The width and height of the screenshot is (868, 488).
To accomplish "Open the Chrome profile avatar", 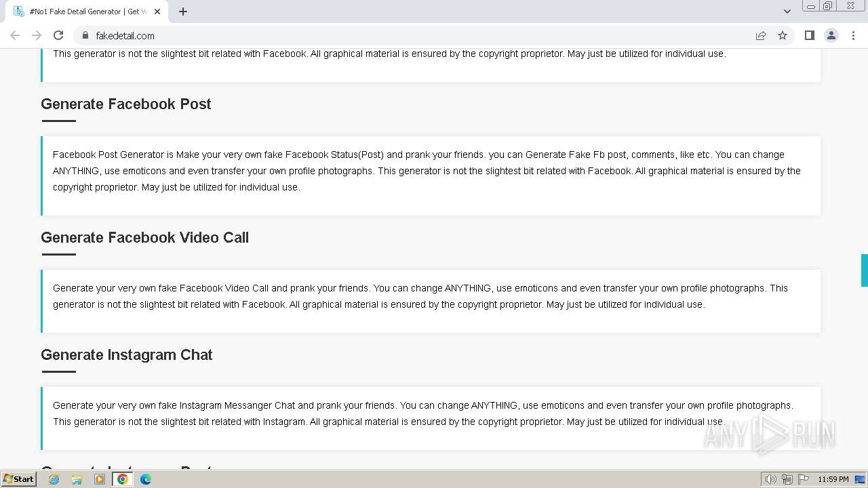I will [x=831, y=35].
